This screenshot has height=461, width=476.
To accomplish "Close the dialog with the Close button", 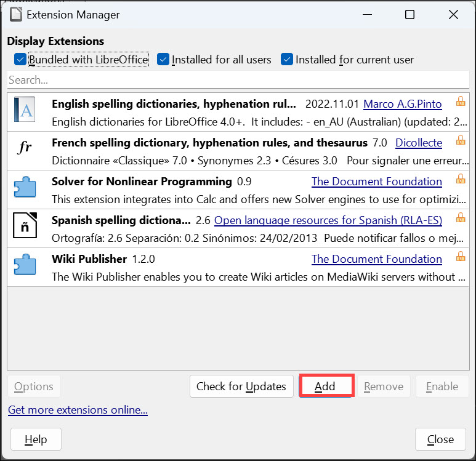I will (440, 439).
